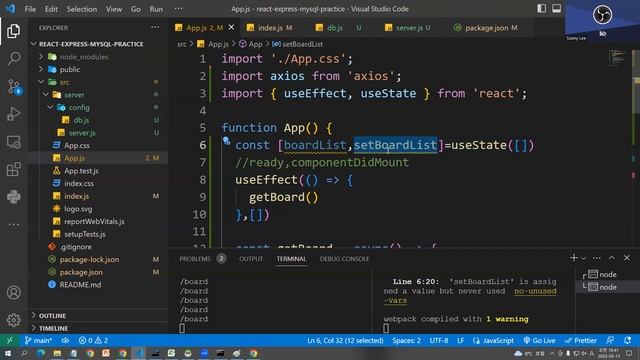Open the Explorer view in activity bar
640x360 pixels.
pos(13,31)
